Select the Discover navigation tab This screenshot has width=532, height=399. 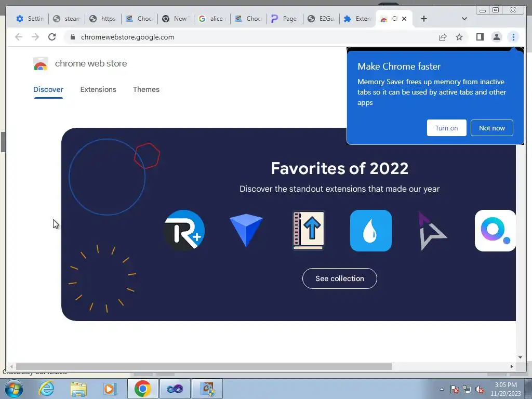click(x=48, y=89)
